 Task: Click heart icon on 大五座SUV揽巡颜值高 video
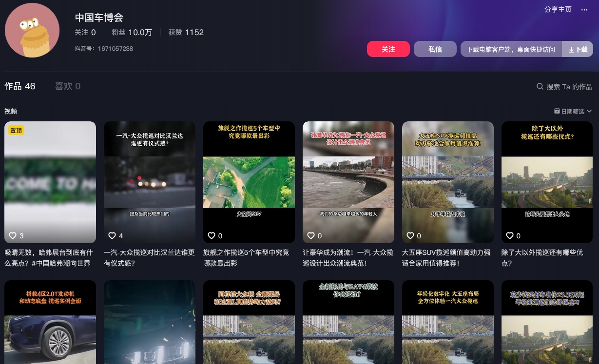pos(410,235)
